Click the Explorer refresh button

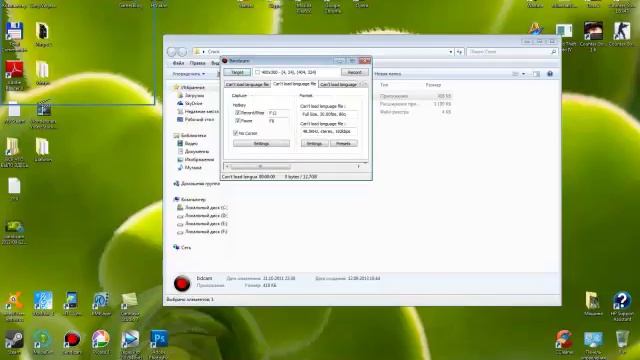460,52
